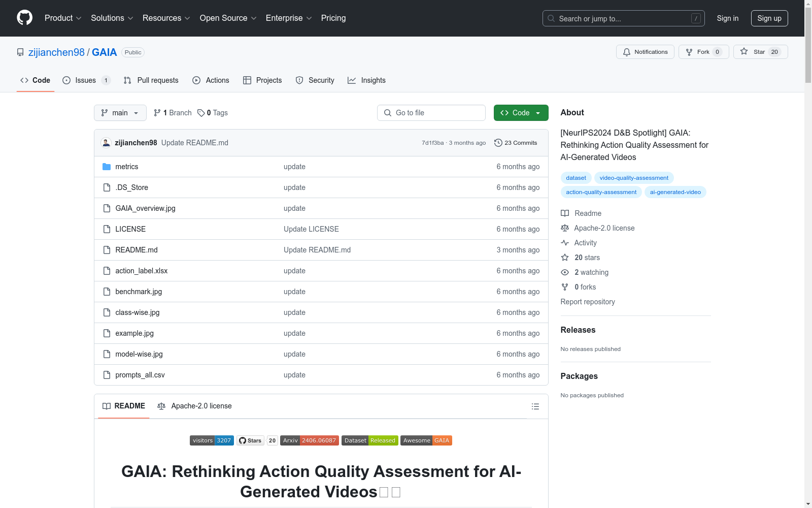Expand the Open Source menu
The width and height of the screenshot is (812, 508).
228,18
